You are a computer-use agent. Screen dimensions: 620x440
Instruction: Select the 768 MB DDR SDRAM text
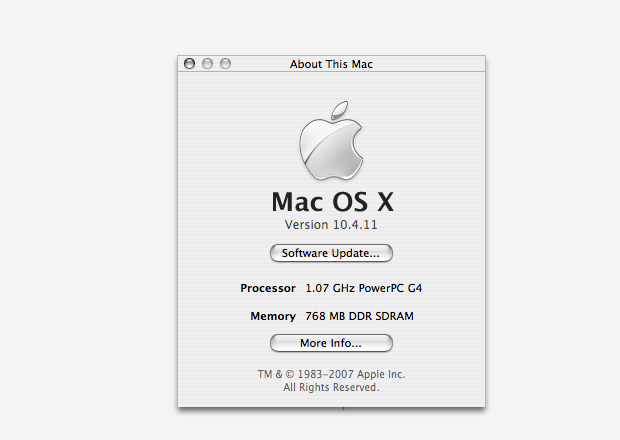coord(359,316)
